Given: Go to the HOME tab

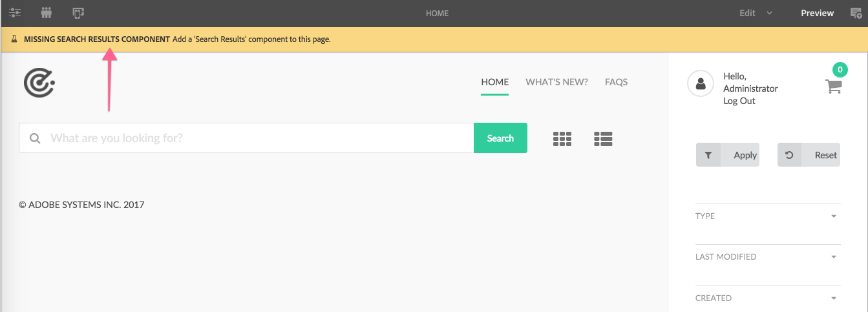Looking at the screenshot, I should pos(495,82).
